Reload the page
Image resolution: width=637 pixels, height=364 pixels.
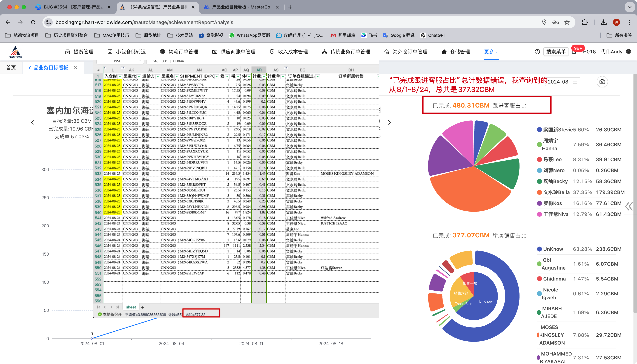click(33, 22)
